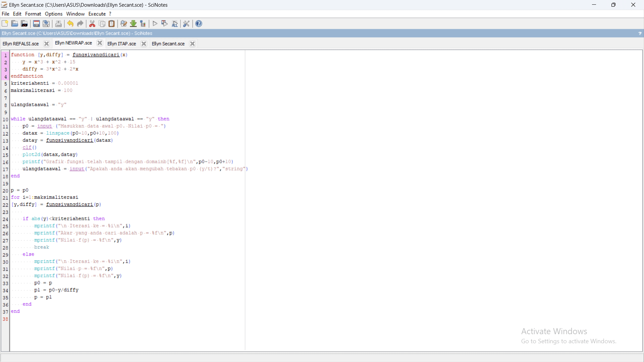Click line number 38 in the gutter
This screenshot has height=362, width=644.
[x=5, y=319]
